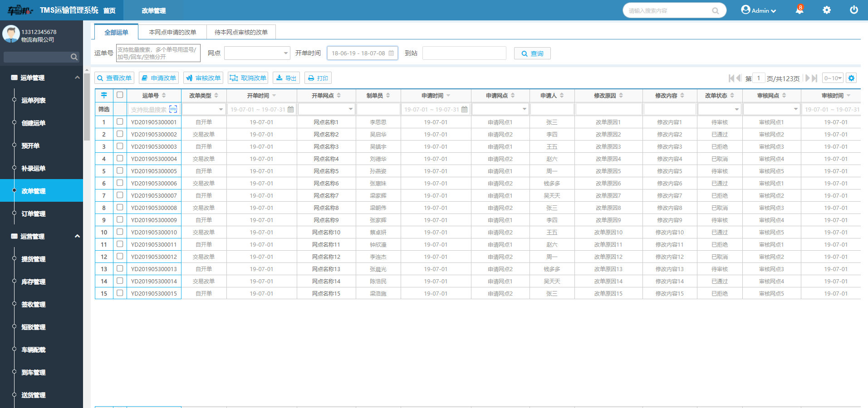Click the 查询 search button

click(532, 53)
